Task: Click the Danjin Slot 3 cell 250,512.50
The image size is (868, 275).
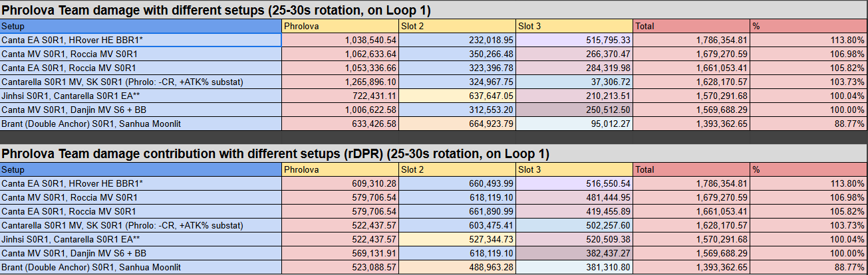Action: click(575, 110)
